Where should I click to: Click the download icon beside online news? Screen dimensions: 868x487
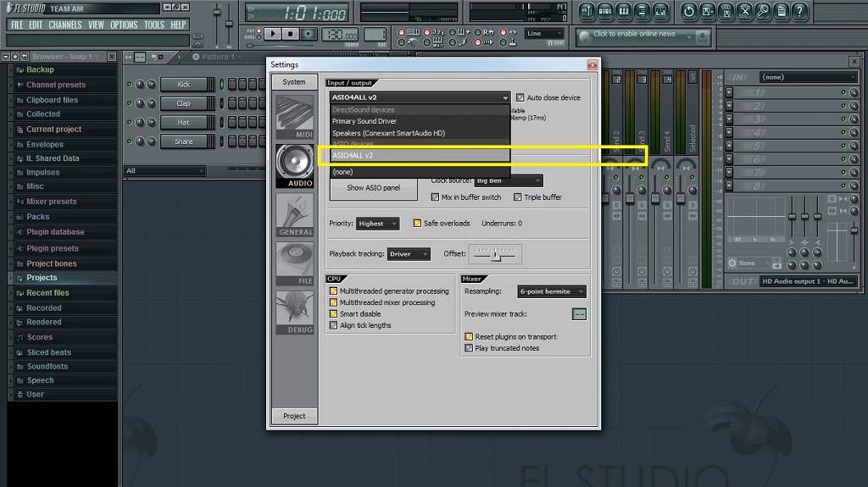702,37
